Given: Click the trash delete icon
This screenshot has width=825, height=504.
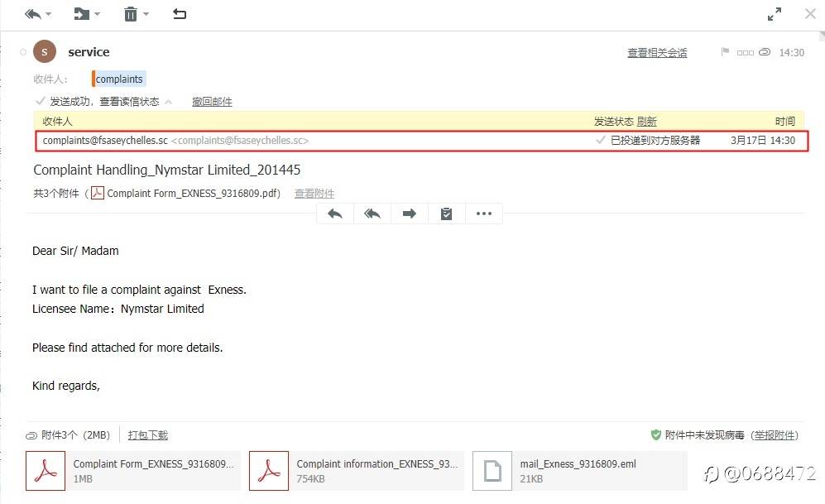Looking at the screenshot, I should (x=131, y=14).
